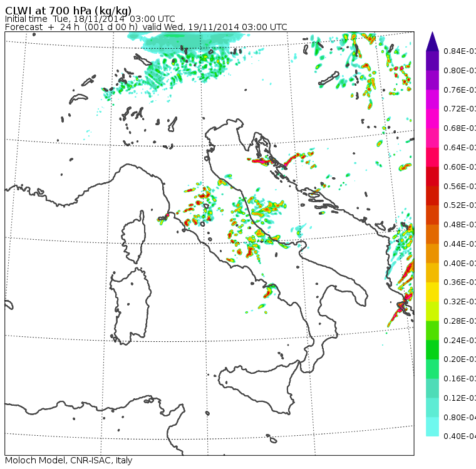This screenshot has width=476, height=469.
Task: Click the title "CLWI at 700 hPa (kg/kg)"
Action: click(x=68, y=11)
